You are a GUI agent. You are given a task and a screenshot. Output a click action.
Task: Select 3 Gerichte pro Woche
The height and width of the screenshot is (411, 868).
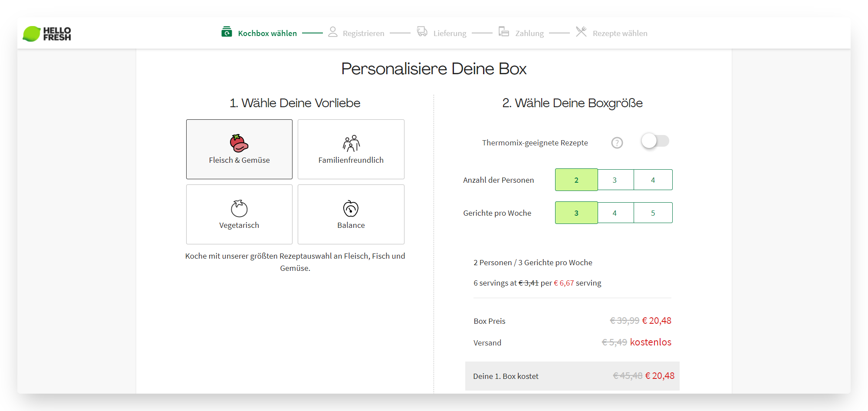pyautogui.click(x=576, y=213)
